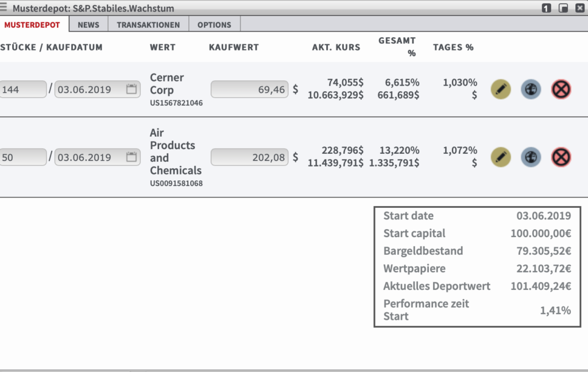Click the Performance zeit Start label

[x=426, y=310]
